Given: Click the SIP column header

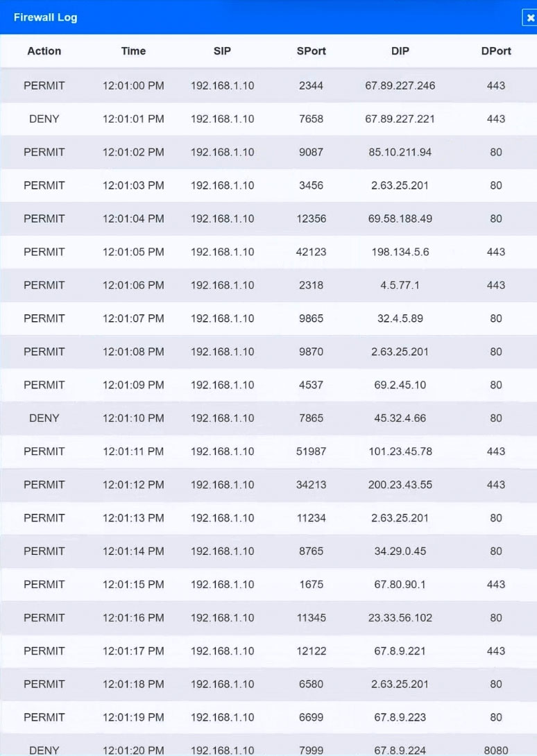Looking at the screenshot, I should 222,51.
